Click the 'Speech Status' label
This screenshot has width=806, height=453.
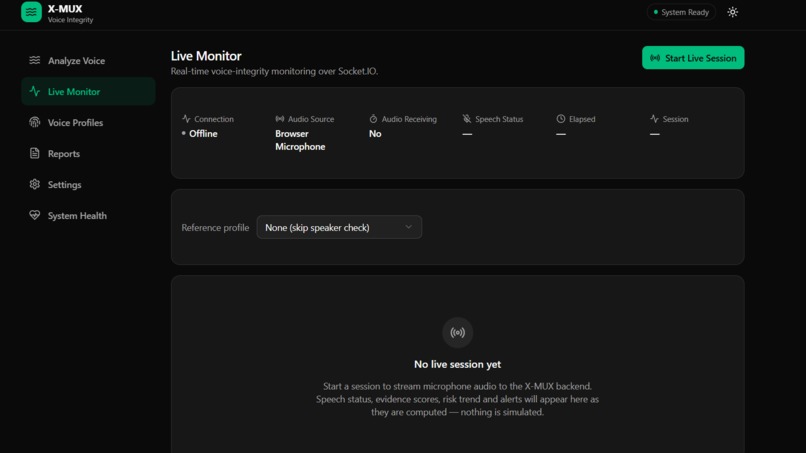[x=499, y=119]
